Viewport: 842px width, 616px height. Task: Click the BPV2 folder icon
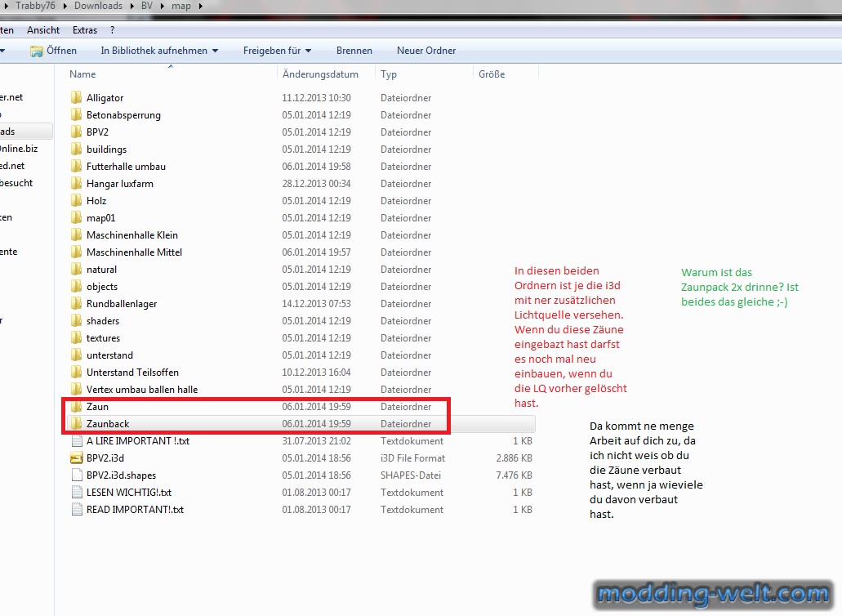[x=76, y=132]
